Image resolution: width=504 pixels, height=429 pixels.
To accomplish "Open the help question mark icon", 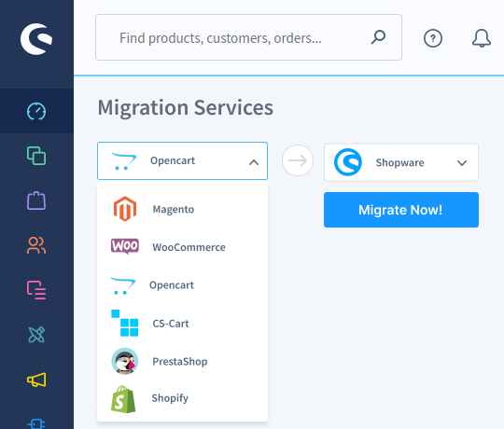I will [x=433, y=38].
